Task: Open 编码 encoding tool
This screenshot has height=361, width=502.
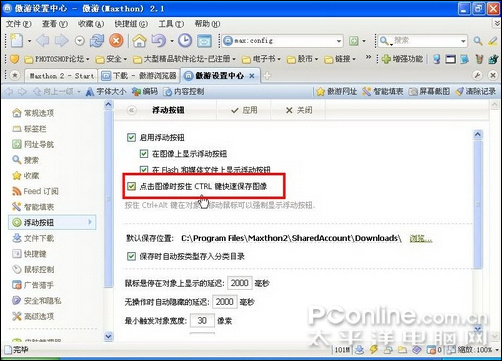Action: (x=145, y=91)
